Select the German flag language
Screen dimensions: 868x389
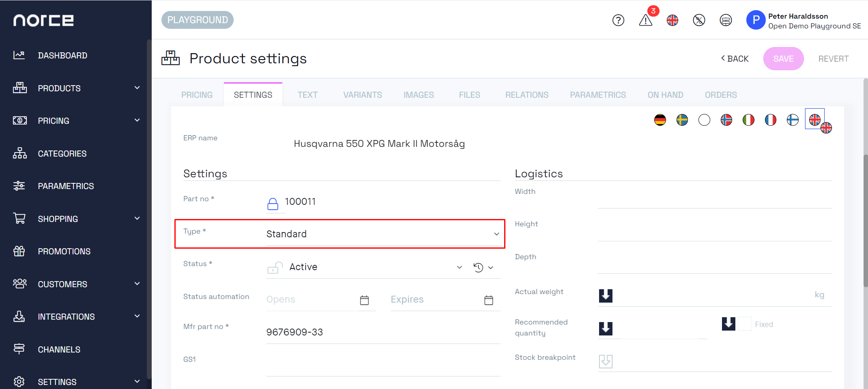coord(660,120)
